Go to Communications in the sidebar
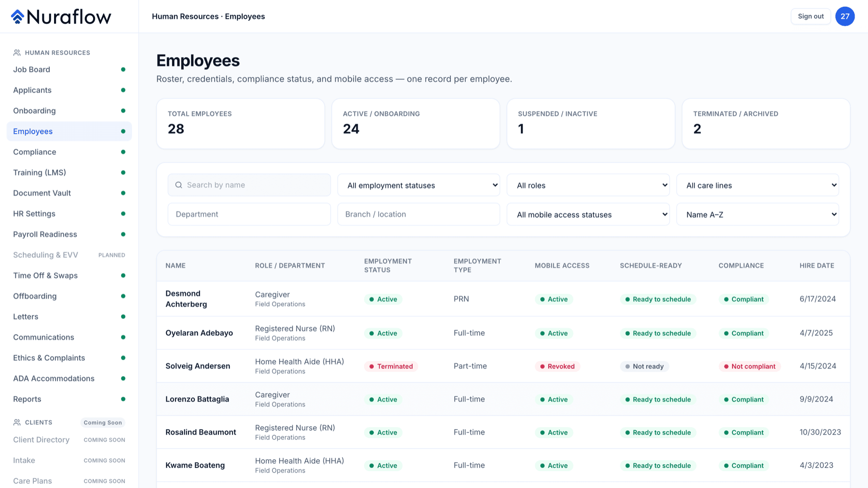 pyautogui.click(x=69, y=337)
